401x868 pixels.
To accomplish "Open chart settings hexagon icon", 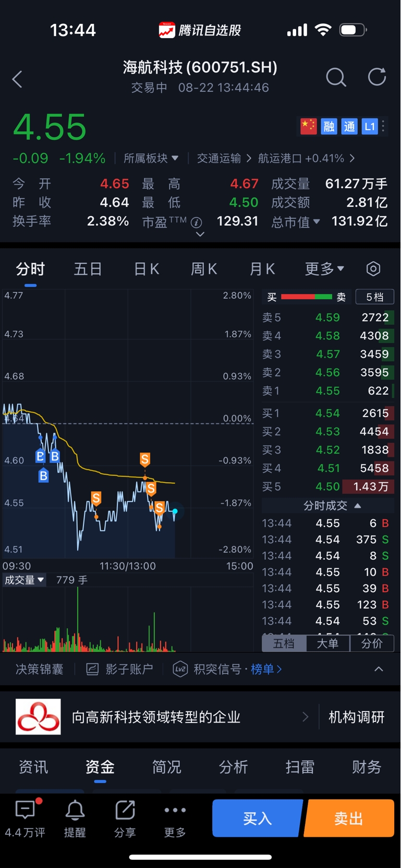I will 373,269.
